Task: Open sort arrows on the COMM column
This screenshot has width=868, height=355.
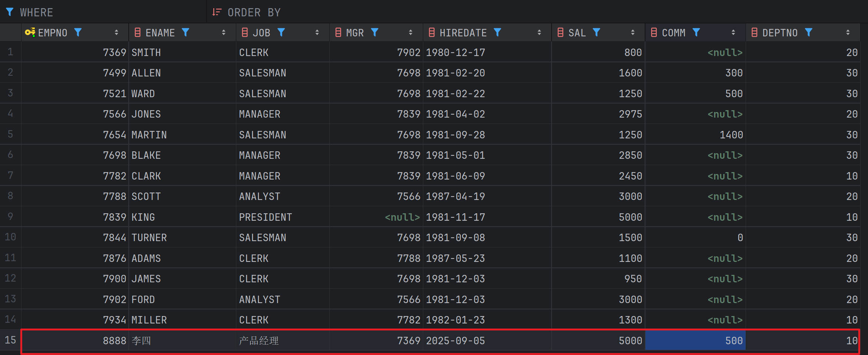Action: click(733, 33)
